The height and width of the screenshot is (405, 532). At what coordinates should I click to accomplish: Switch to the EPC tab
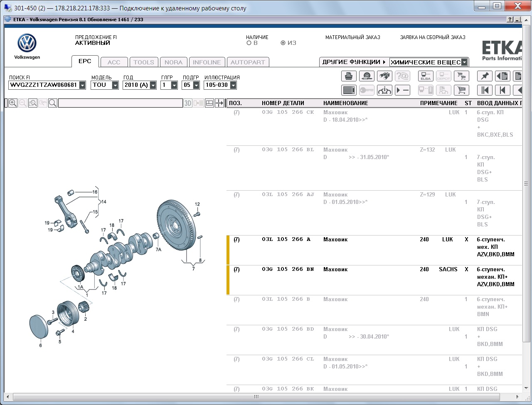(85, 61)
